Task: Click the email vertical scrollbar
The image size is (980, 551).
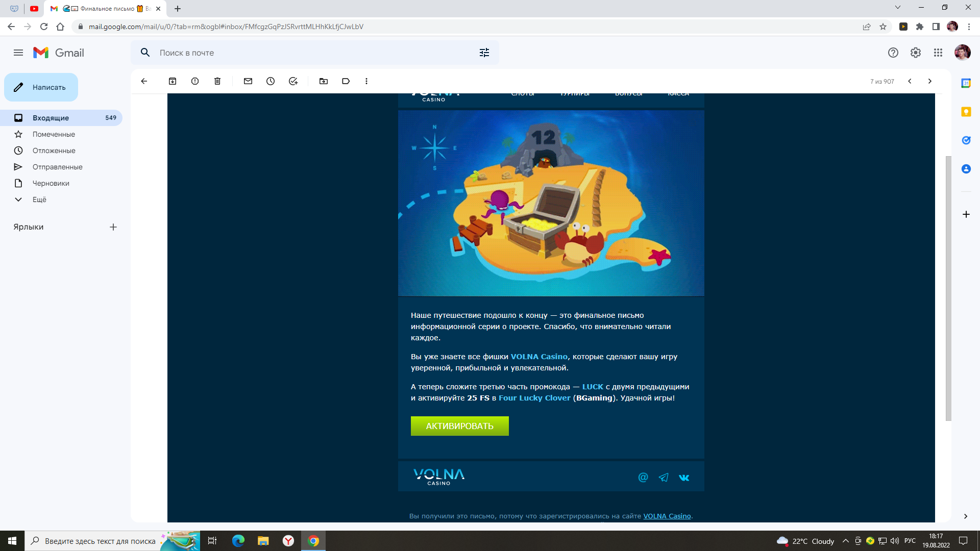Action: point(948,288)
